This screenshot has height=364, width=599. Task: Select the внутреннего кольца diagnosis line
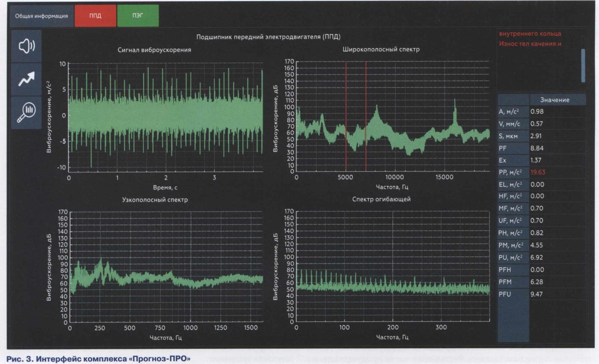[530, 34]
